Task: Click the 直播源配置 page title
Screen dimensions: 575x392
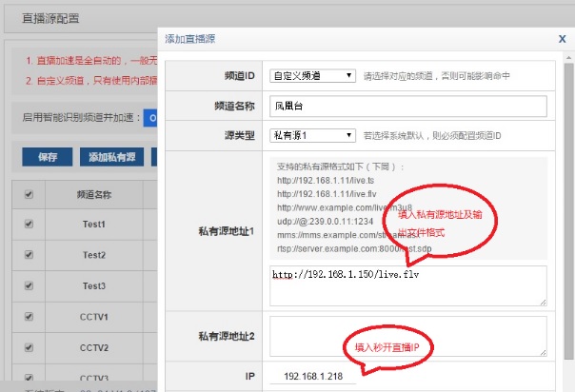Action: 50,18
